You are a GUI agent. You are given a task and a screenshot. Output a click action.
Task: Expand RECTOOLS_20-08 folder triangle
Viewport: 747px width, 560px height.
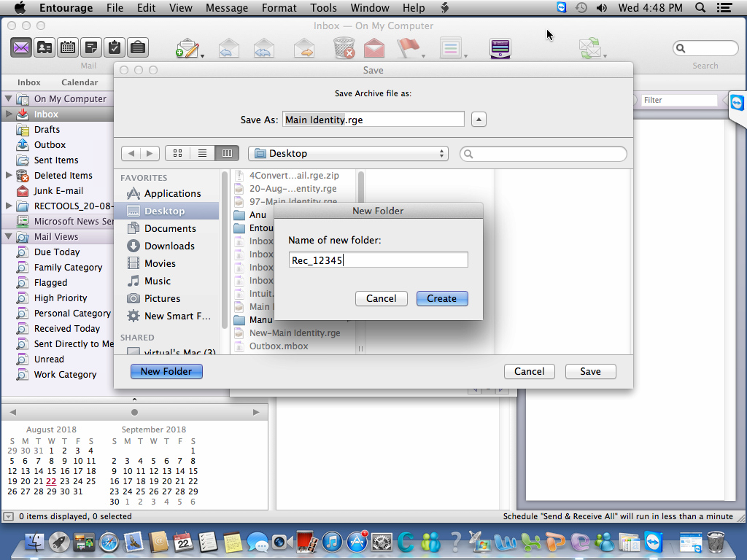pos(9,206)
